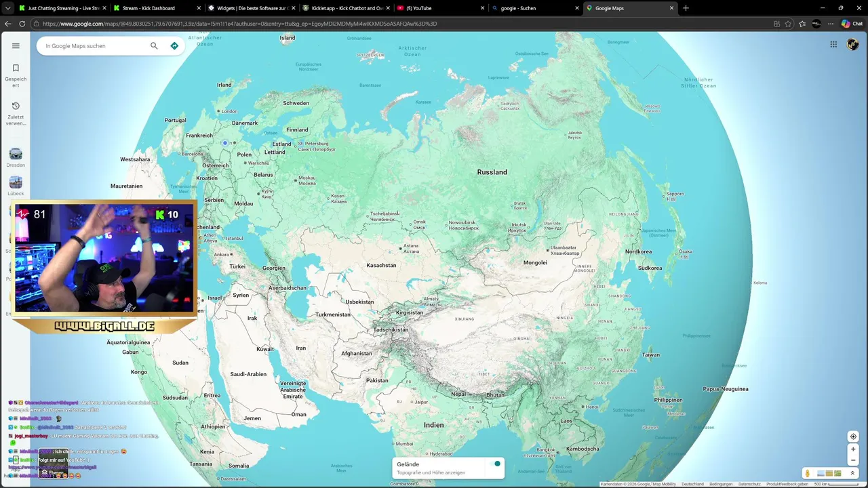The width and height of the screenshot is (868, 488).
Task: Expand the imagery bar with double chevron
Action: (x=852, y=473)
